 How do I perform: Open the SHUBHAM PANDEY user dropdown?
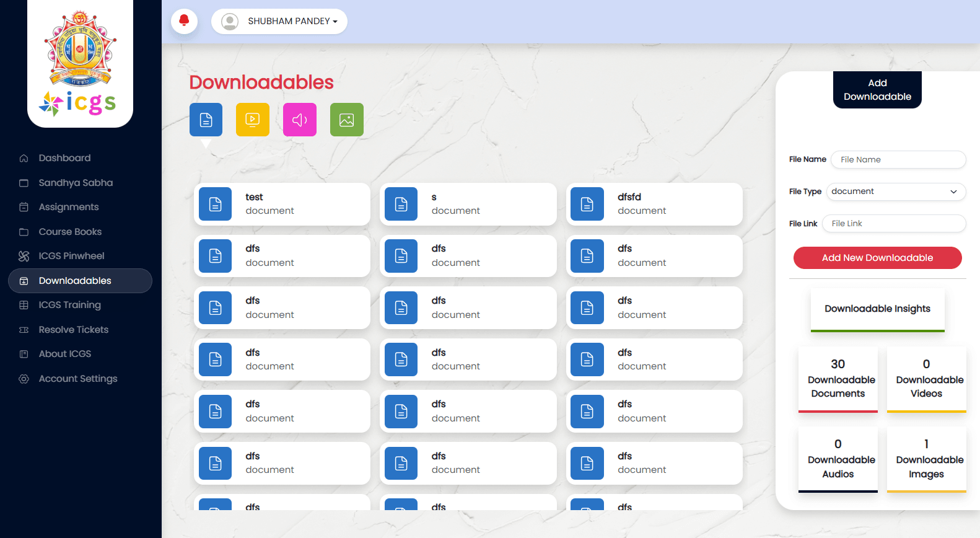(279, 21)
